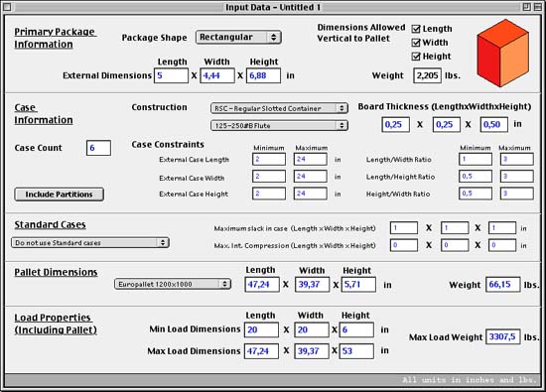This screenshot has height=392, width=546.
Task: Click Maximum slack in case length field
Action: [x=404, y=228]
